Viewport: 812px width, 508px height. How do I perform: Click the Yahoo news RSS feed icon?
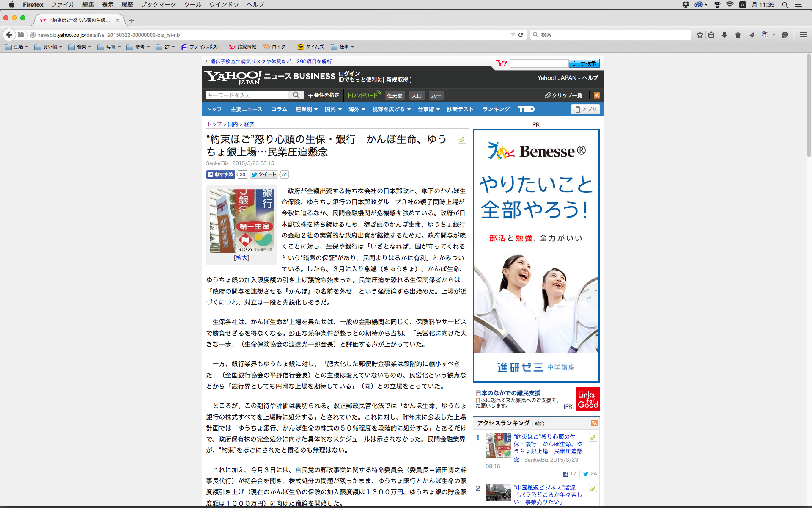(x=597, y=95)
